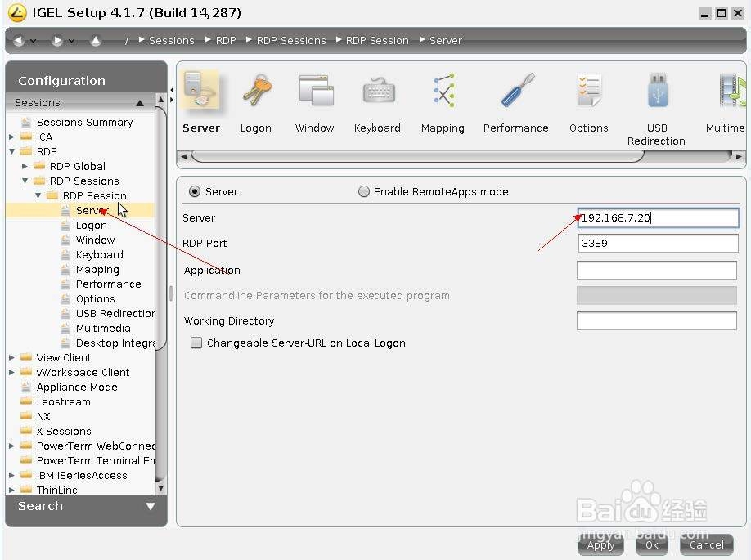Viewport: 751px width, 560px height.
Task: Select Mapping in the tree
Action: click(x=97, y=270)
